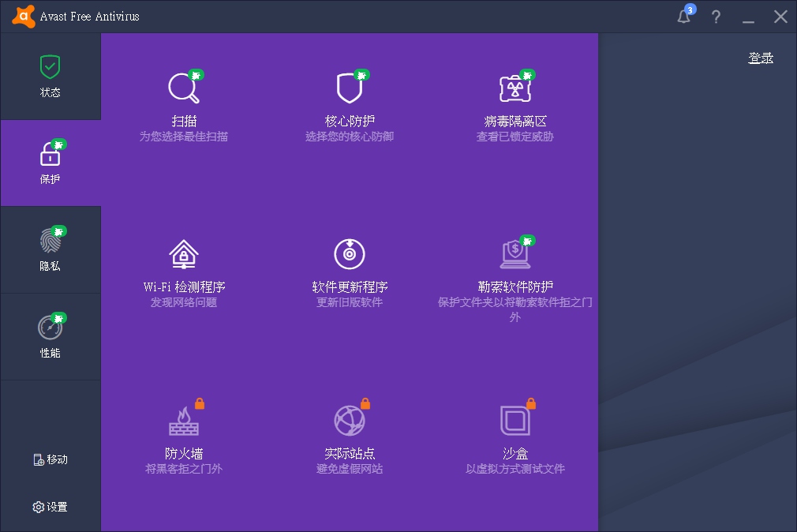797x532 pixels.
Task: Open the 病毒隔离区 quarantine chest icon
Action: click(x=515, y=88)
